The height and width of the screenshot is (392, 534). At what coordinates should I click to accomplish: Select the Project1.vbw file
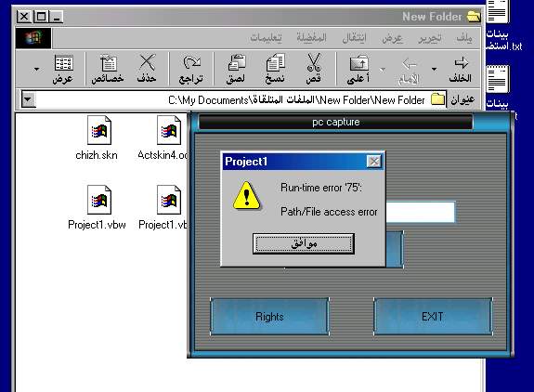click(x=98, y=207)
